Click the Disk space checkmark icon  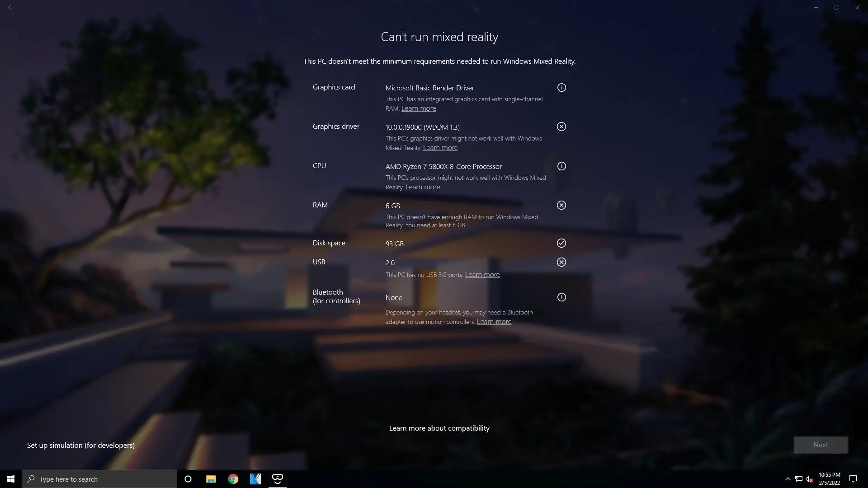pyautogui.click(x=561, y=243)
